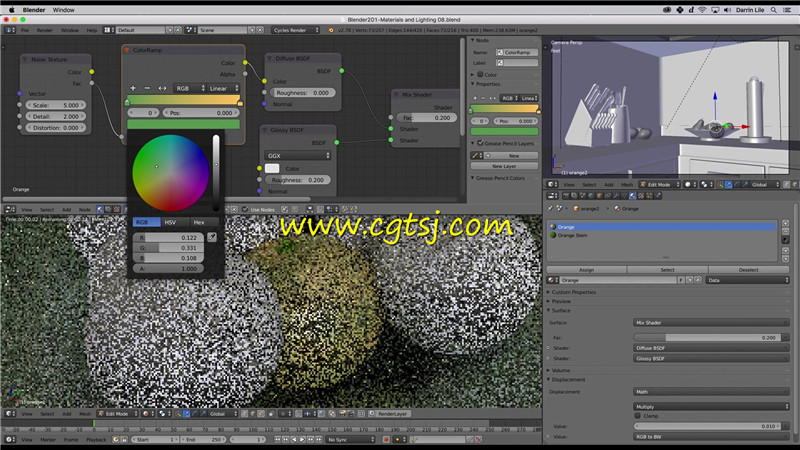The width and height of the screenshot is (800, 450).
Task: Open the World tab icon in Properties editor
Action: coord(591,195)
